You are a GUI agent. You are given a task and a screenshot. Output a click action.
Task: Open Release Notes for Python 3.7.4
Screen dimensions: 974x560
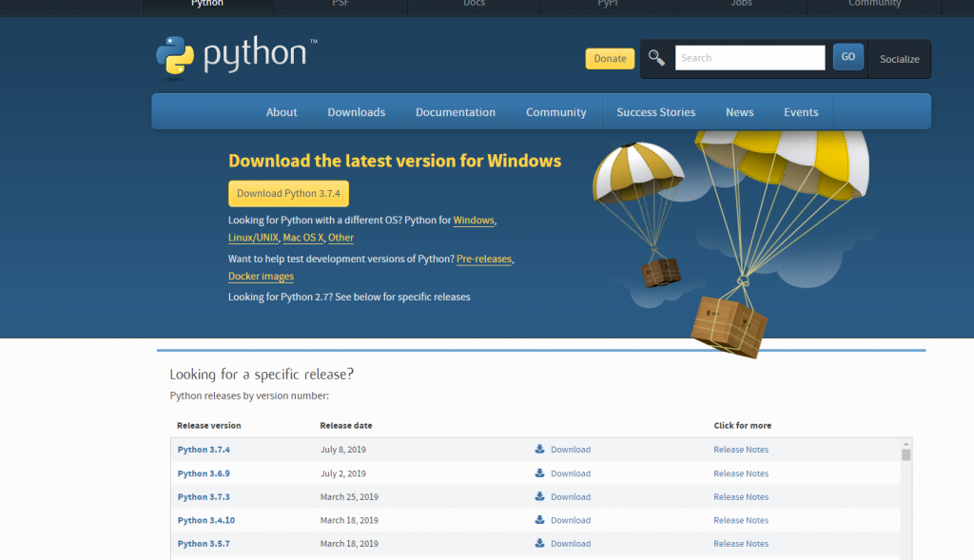pyautogui.click(x=741, y=450)
